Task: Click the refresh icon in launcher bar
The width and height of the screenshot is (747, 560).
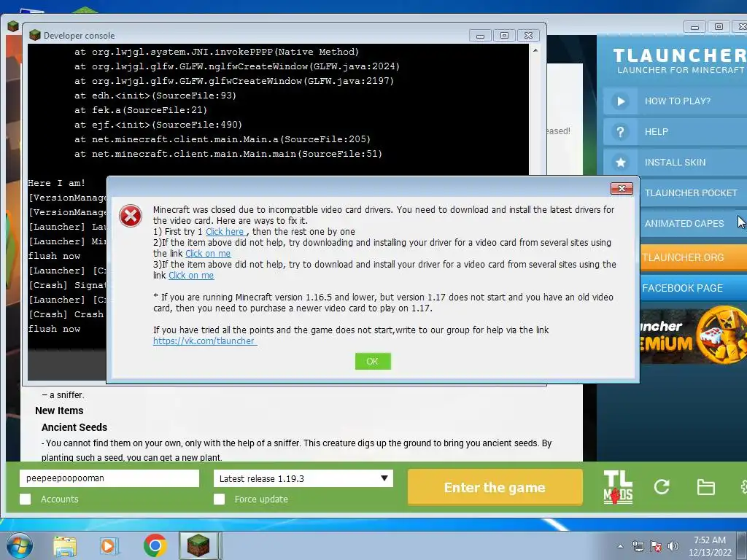Action: [x=662, y=486]
